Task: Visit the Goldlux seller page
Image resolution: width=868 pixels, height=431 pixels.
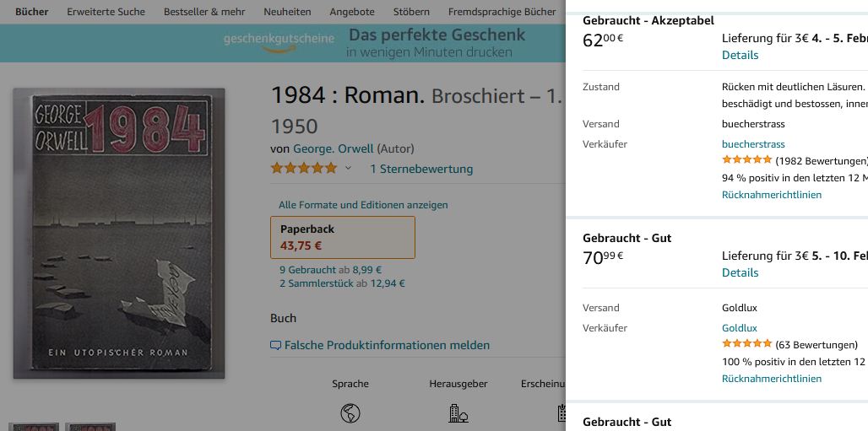Action: tap(739, 328)
